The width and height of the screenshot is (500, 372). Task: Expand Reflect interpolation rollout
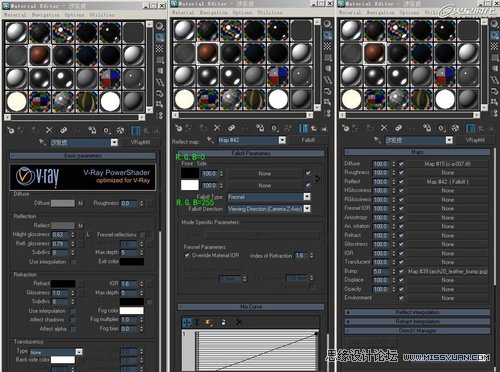[417, 312]
